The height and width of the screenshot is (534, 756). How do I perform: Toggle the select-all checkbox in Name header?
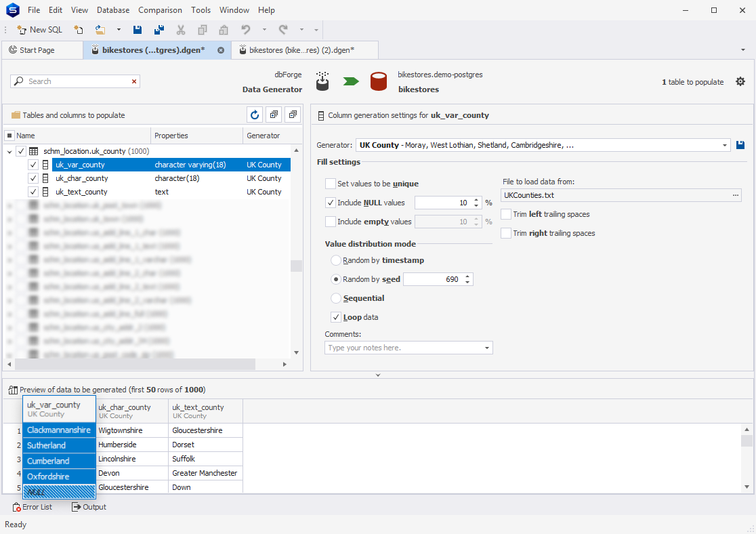coord(9,136)
